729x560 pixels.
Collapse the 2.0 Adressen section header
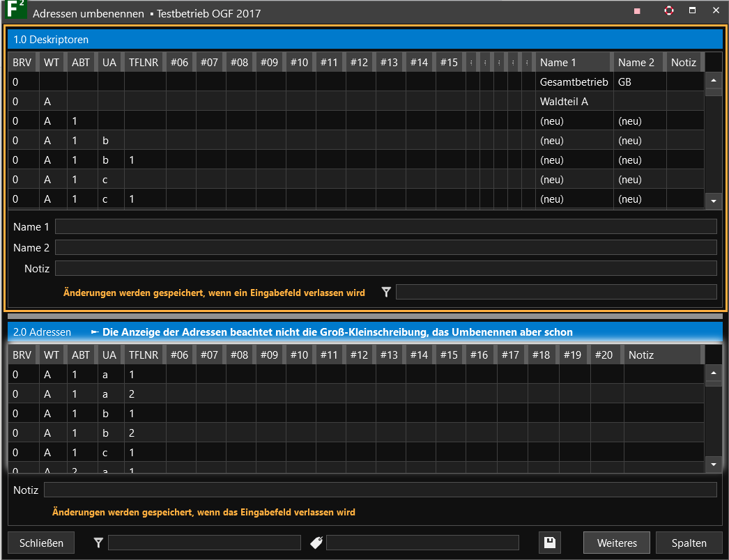[42, 332]
